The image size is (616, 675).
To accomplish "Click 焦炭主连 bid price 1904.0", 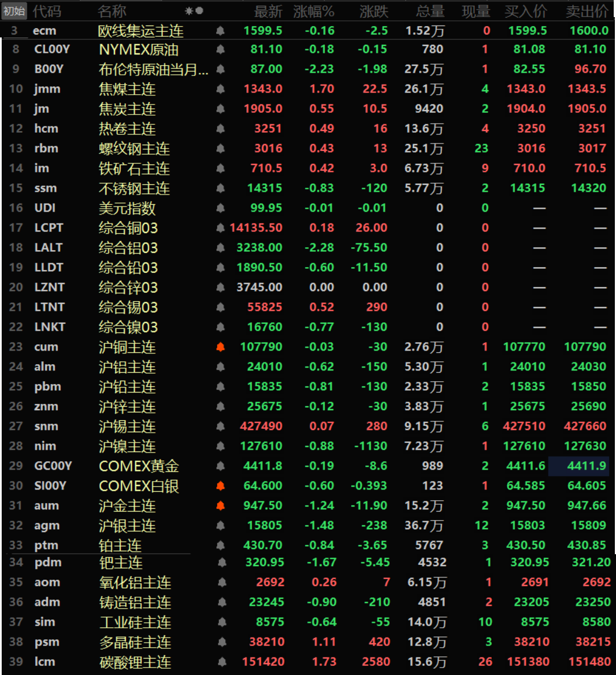I will pos(526,108).
